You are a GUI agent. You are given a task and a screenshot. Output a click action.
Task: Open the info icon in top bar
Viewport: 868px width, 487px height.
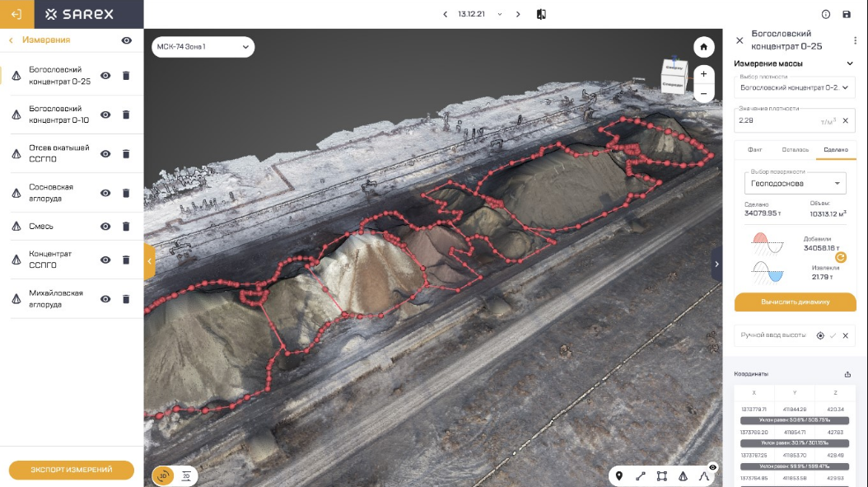pos(826,14)
